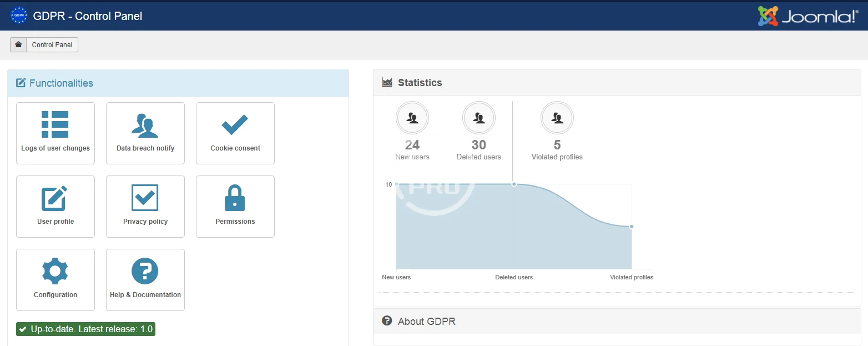Open the Permissions lock tile
This screenshot has height=346, width=868.
[x=235, y=206]
